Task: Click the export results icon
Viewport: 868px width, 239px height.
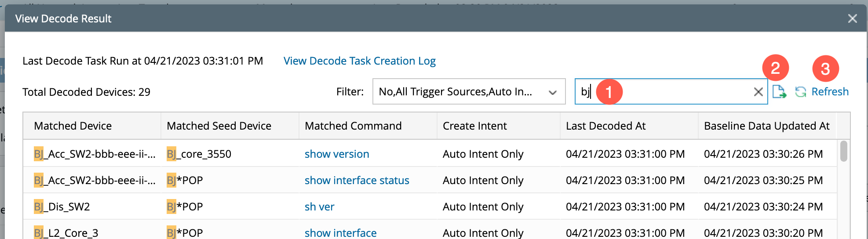Action: click(779, 92)
